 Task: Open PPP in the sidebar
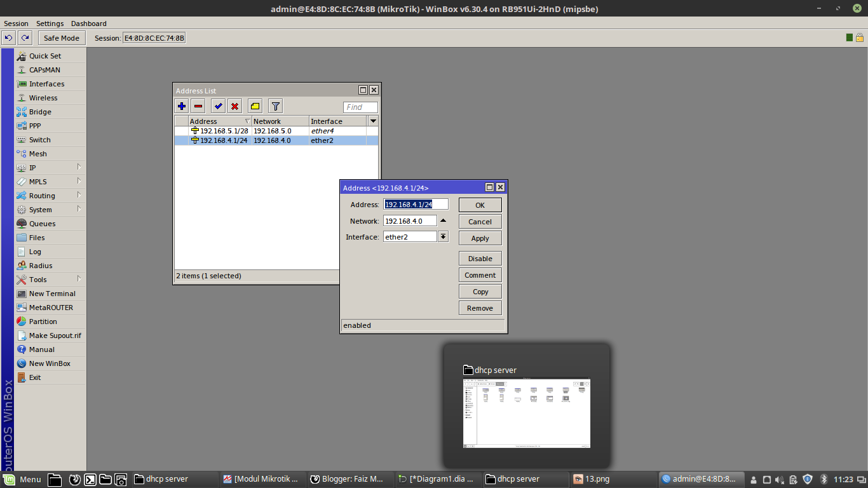tap(50, 126)
